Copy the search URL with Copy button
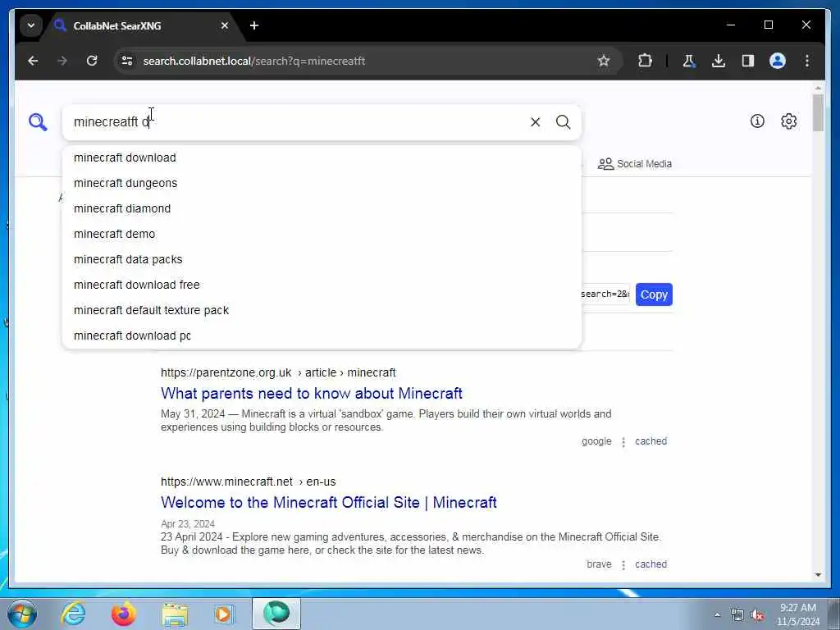This screenshot has height=630, width=840. tap(654, 294)
